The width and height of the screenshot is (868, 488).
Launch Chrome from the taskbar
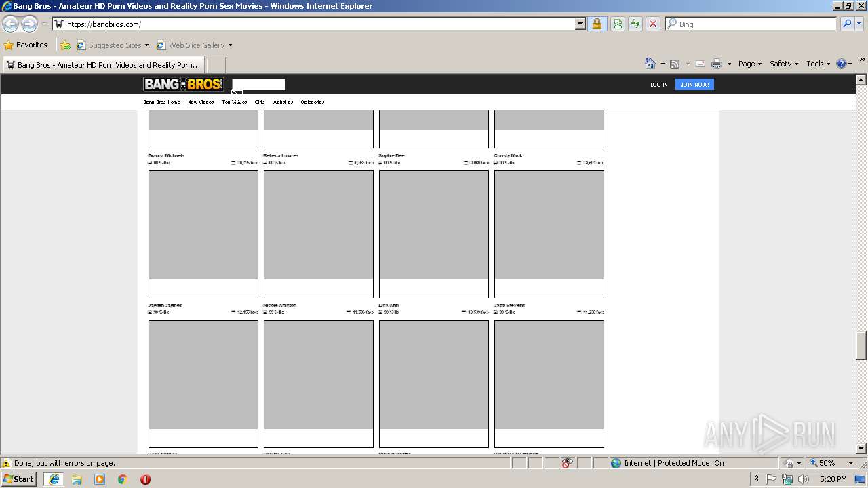pyautogui.click(x=123, y=479)
